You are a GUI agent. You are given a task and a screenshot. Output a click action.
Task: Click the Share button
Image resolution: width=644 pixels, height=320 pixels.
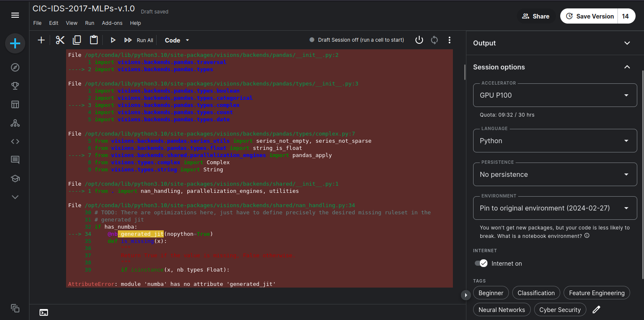click(536, 16)
